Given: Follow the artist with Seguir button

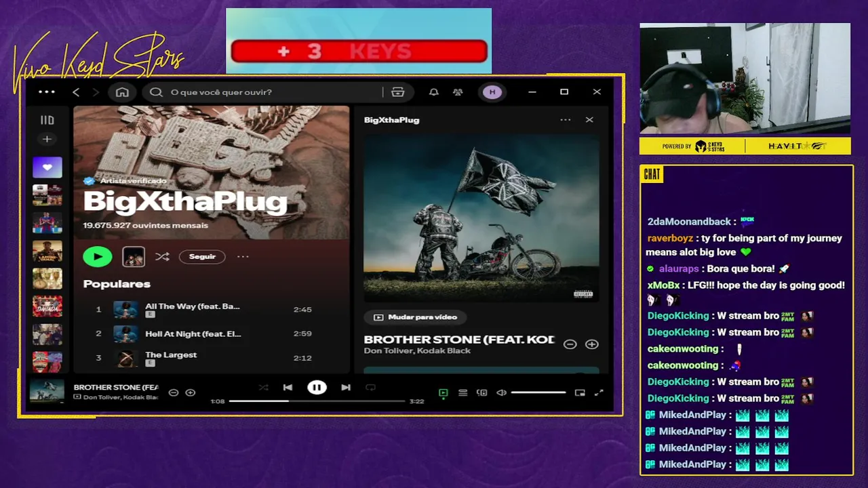Looking at the screenshot, I should pos(202,256).
